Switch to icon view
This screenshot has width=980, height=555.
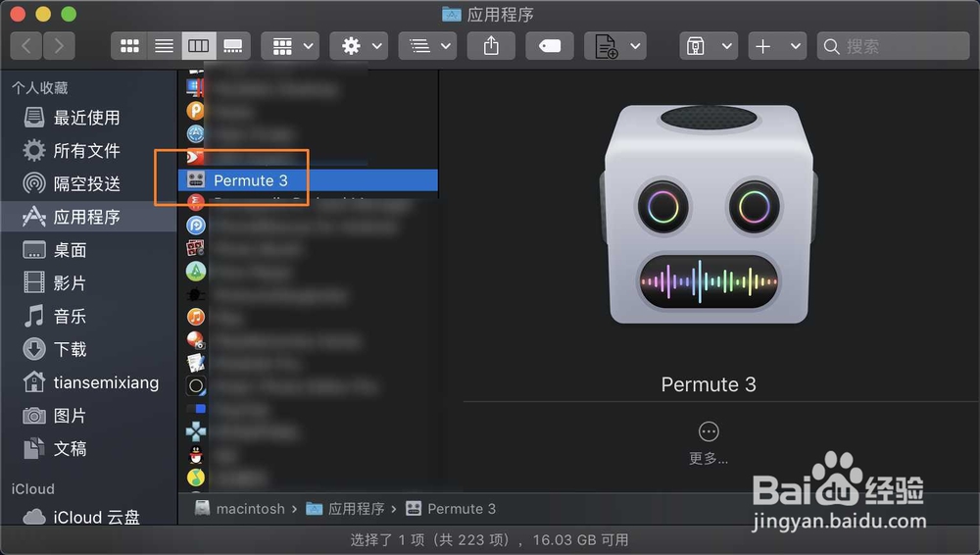click(129, 46)
